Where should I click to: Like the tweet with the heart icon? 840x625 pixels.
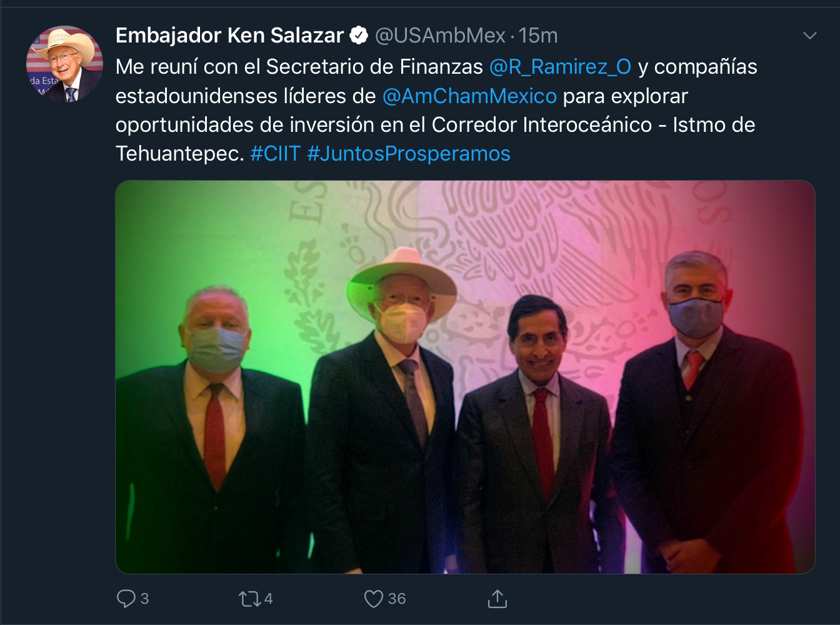(373, 599)
